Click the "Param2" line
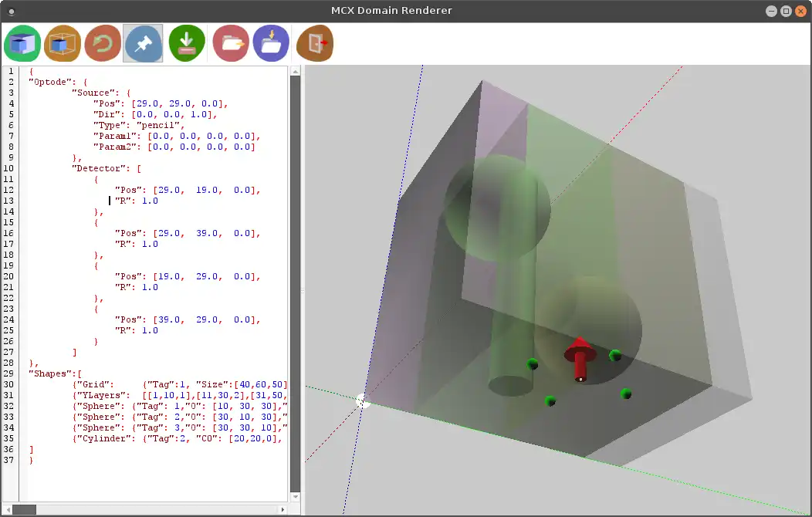 pyautogui.click(x=174, y=147)
